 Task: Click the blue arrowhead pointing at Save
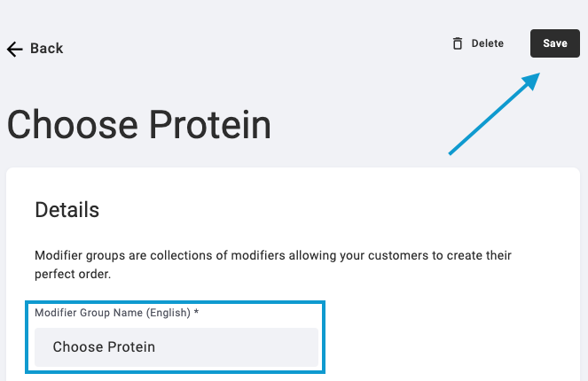pyautogui.click(x=531, y=81)
